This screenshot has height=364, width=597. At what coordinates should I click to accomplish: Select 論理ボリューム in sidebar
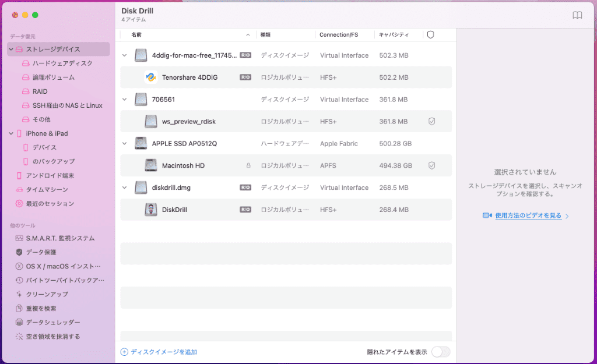coord(54,77)
